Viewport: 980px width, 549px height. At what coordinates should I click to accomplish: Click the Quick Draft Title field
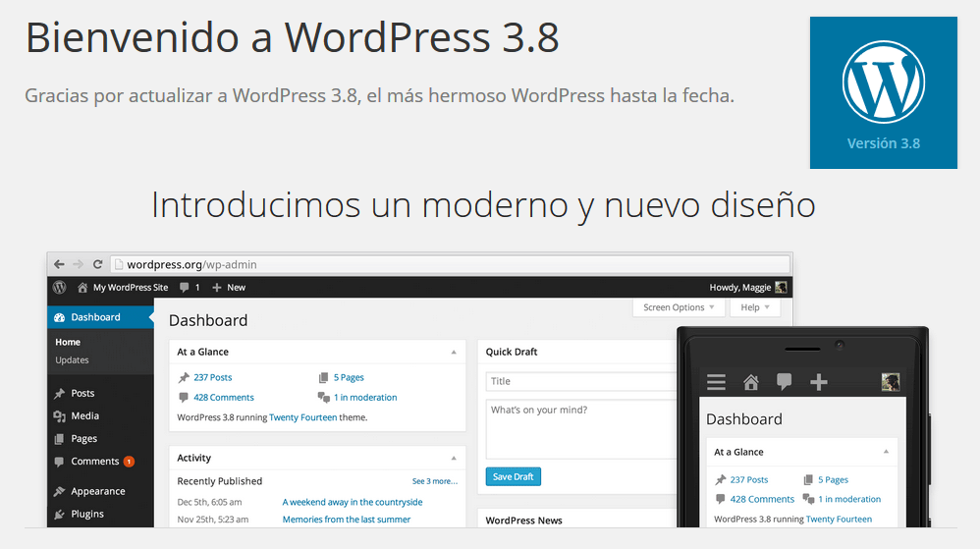pyautogui.click(x=581, y=381)
